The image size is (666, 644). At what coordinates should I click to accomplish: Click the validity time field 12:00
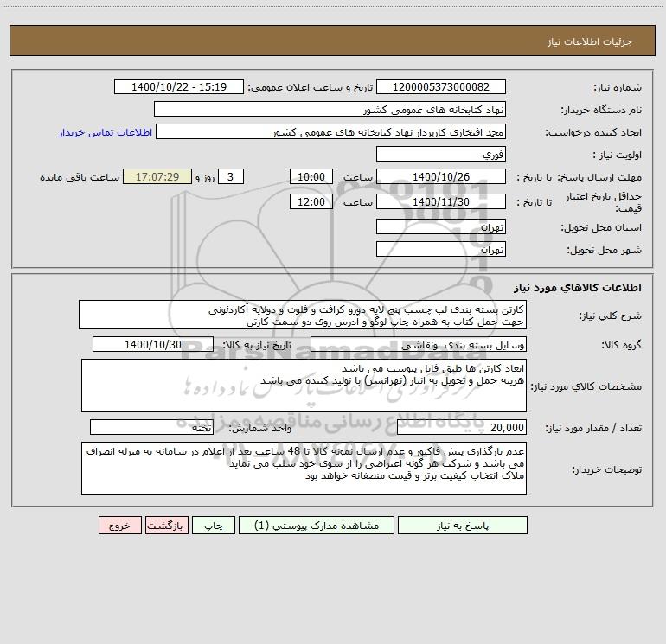(311, 201)
